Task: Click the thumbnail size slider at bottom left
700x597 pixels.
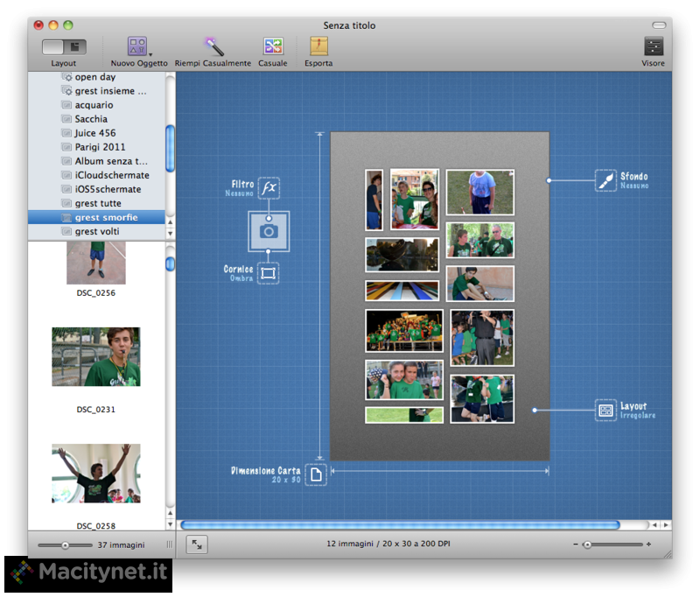Action: (65, 545)
